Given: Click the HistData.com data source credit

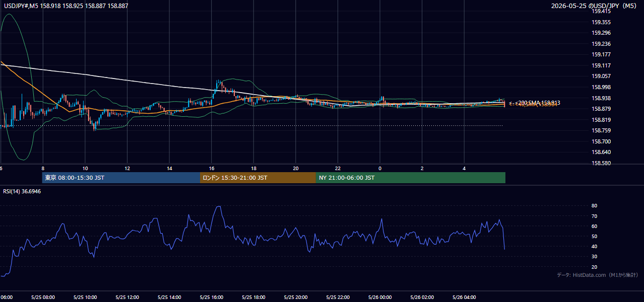Looking at the screenshot, I should click(597, 275).
